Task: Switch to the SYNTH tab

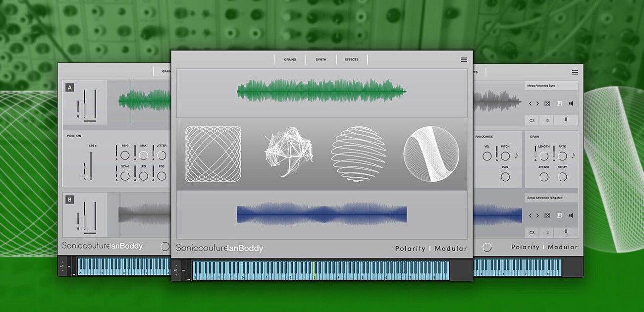Action: point(321,59)
